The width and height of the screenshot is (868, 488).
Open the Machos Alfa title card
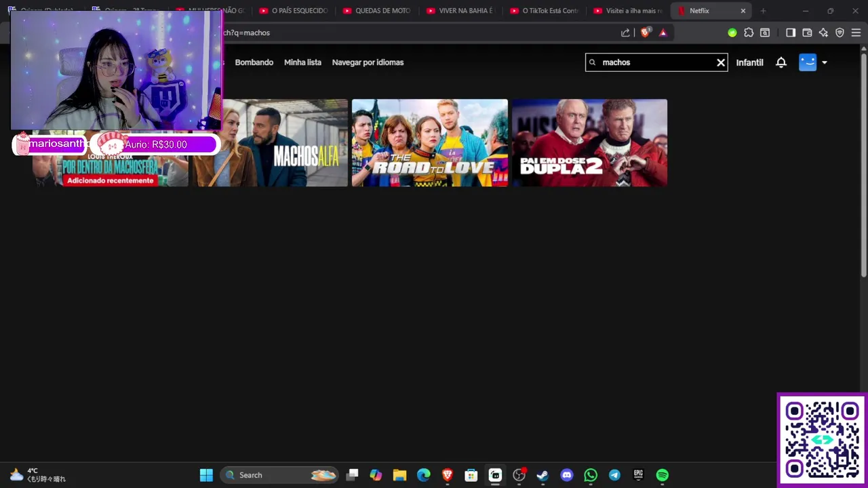pyautogui.click(x=270, y=143)
